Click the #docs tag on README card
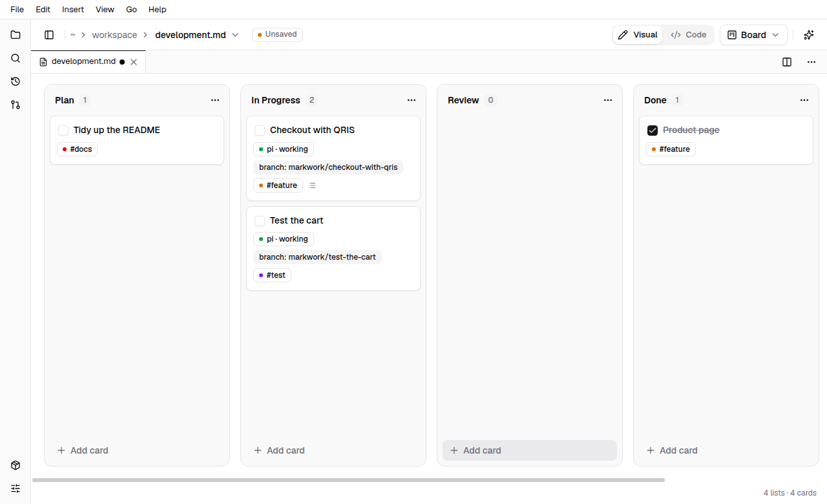 (x=78, y=149)
